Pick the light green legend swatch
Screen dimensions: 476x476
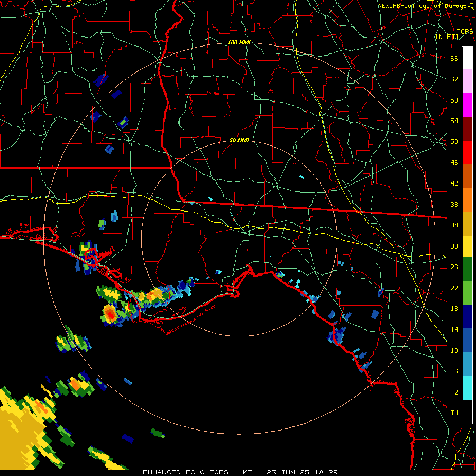click(x=467, y=293)
